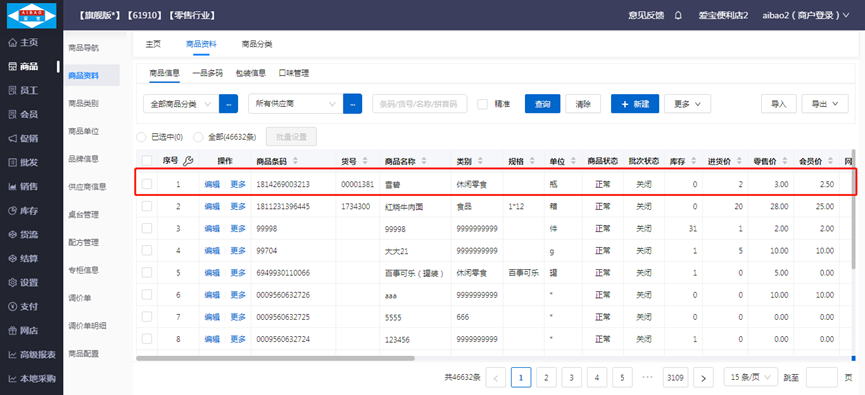
Task: Sort by the 零售价 column
Action: 783,161
